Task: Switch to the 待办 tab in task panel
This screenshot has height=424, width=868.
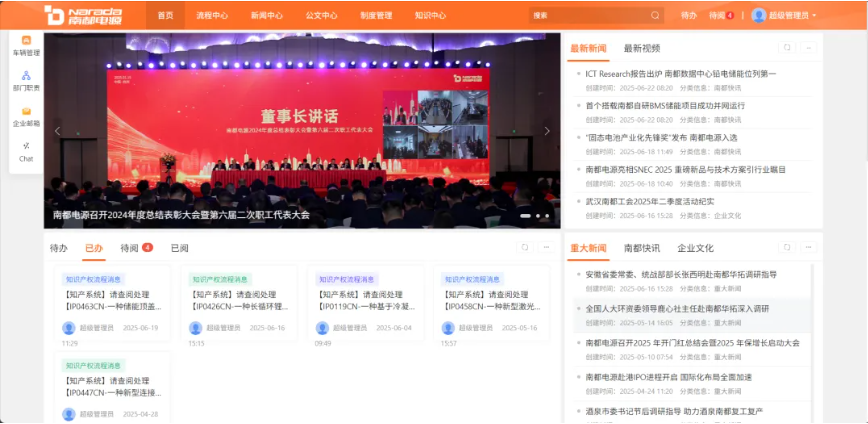Action: coord(58,248)
